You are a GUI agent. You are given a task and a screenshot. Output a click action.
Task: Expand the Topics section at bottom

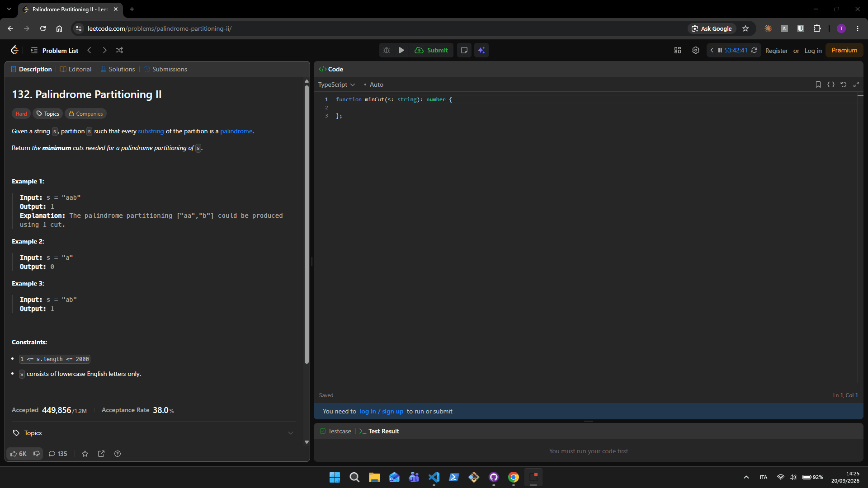tap(153, 433)
